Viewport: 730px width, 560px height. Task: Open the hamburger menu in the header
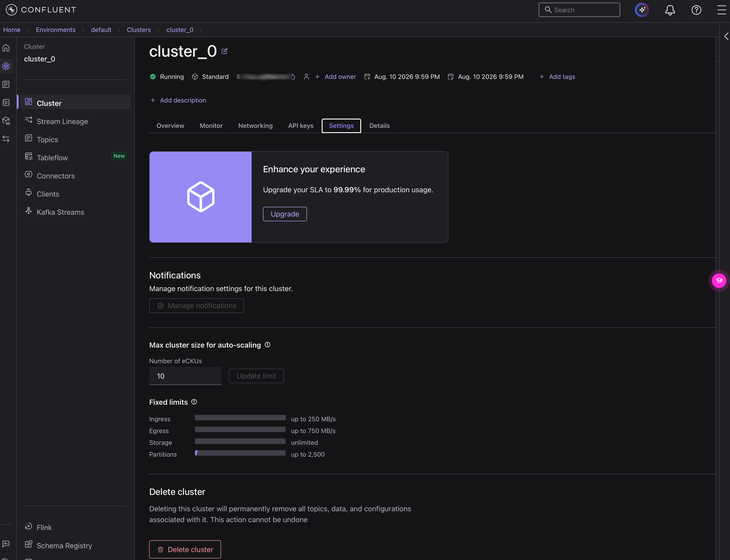722,10
